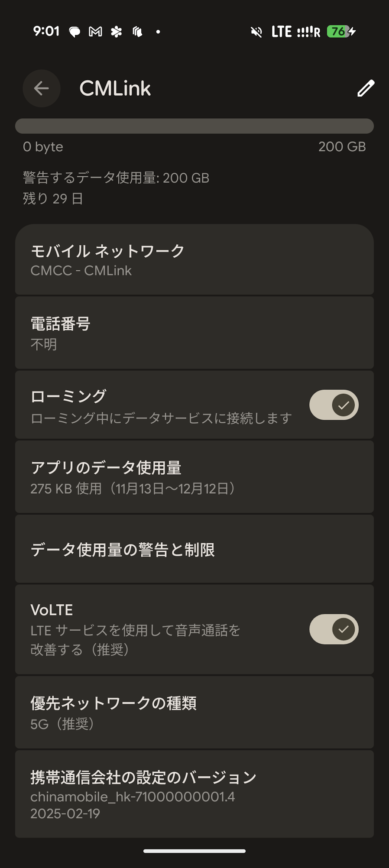
Task: Tap 携帯通信会社の設定のバージョン entry
Action: click(194, 794)
